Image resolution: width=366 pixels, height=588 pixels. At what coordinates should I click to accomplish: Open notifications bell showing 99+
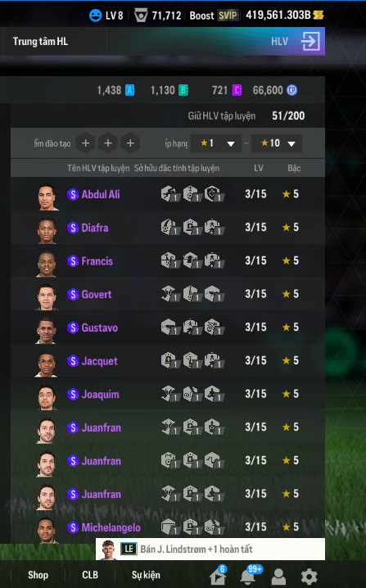pyautogui.click(x=249, y=576)
